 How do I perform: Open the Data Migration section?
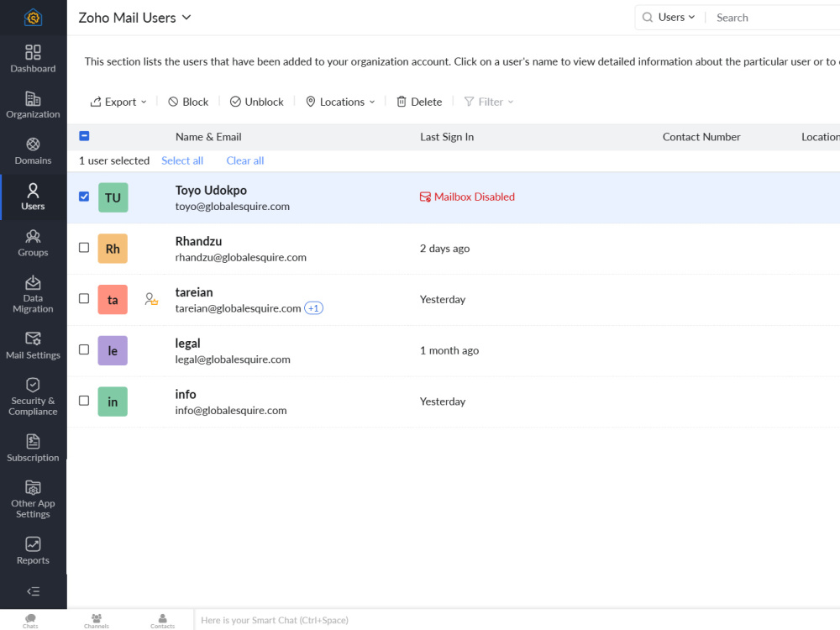(x=33, y=295)
